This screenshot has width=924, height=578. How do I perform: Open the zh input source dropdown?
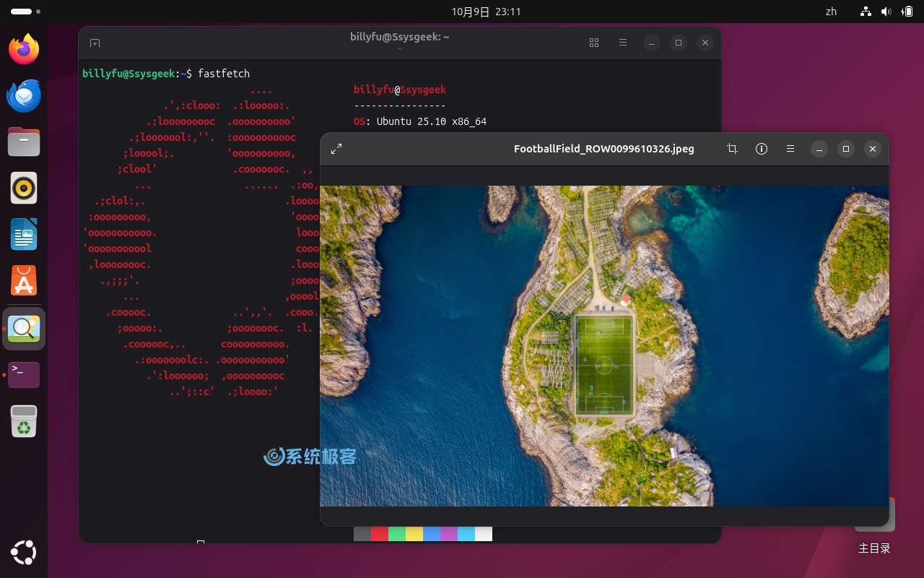[x=831, y=12]
